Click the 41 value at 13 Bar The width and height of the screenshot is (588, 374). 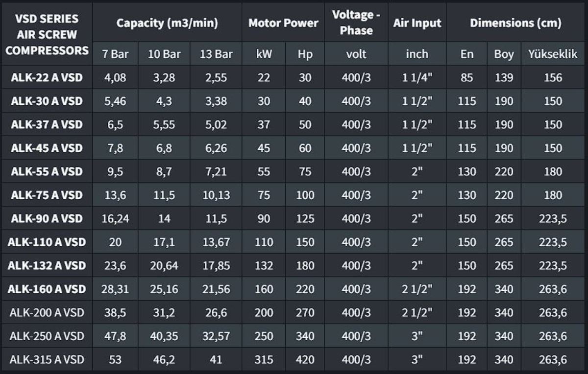click(x=216, y=359)
